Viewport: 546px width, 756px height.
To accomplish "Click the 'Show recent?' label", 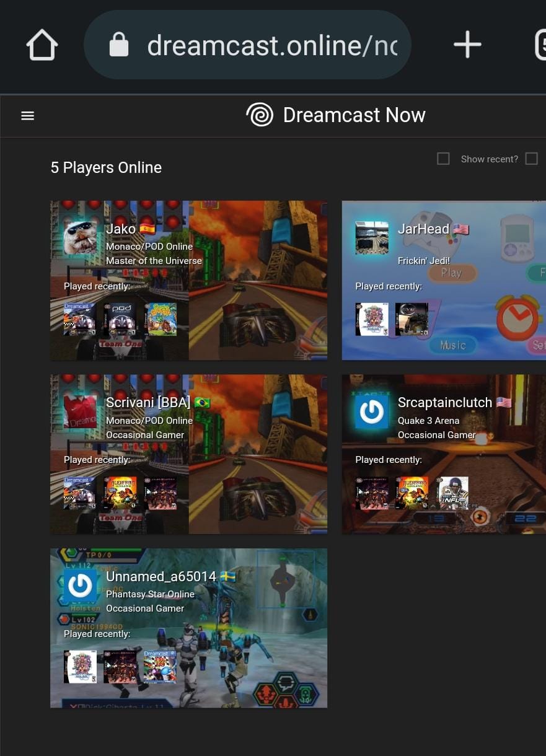I will pos(490,159).
